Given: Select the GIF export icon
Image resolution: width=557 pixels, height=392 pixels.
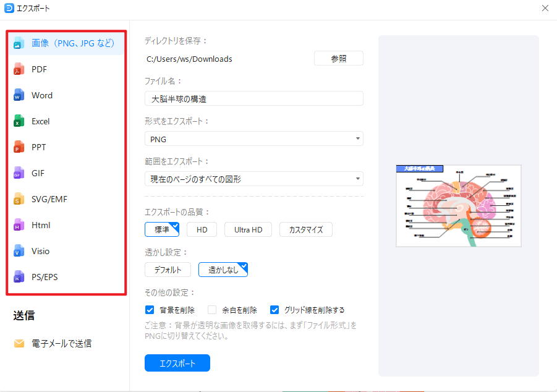Looking at the screenshot, I should [x=18, y=173].
